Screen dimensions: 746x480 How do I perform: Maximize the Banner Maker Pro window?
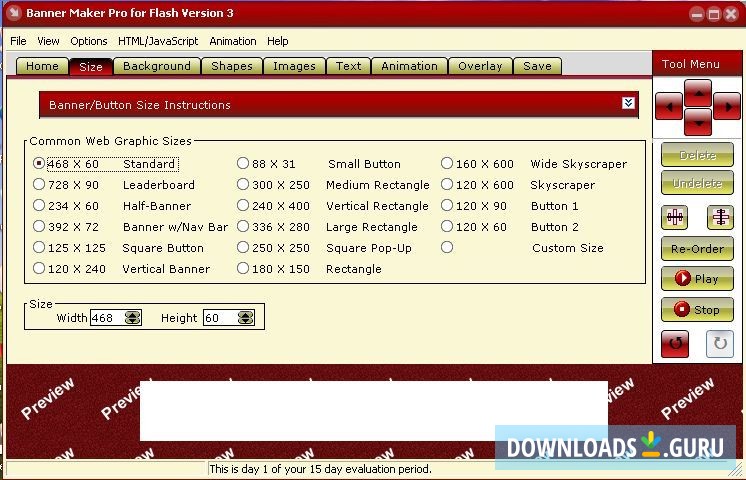coord(714,14)
